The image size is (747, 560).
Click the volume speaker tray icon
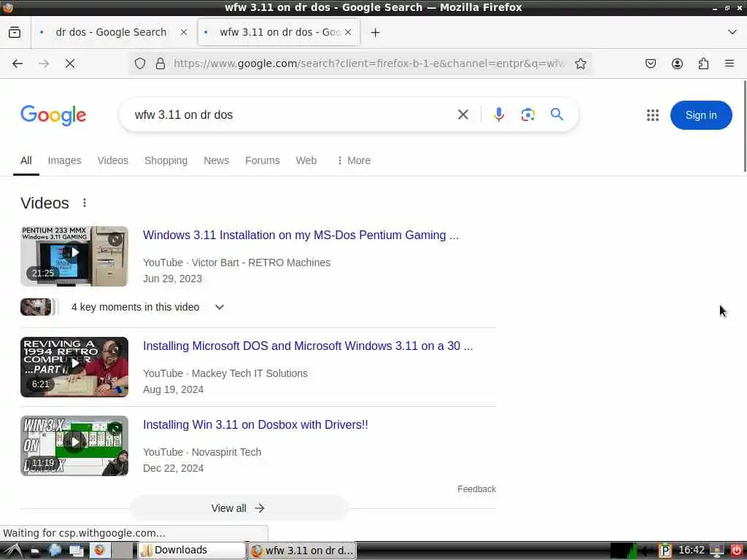648,551
